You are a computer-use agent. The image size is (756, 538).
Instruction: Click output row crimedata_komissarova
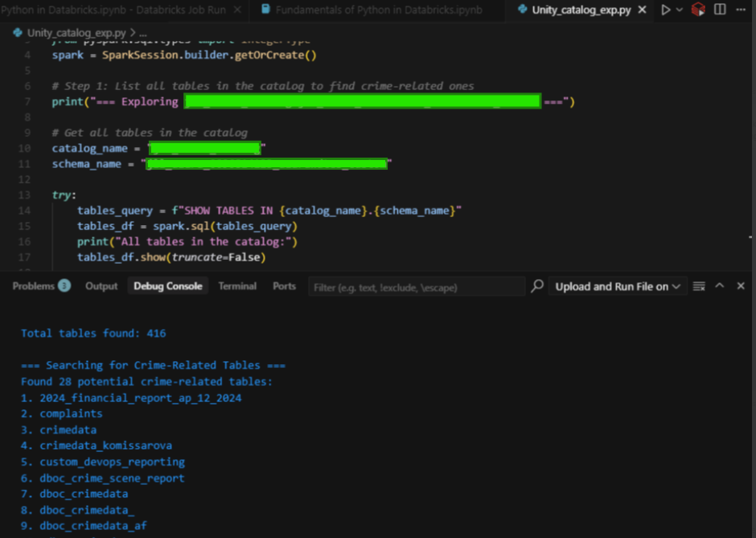click(97, 446)
